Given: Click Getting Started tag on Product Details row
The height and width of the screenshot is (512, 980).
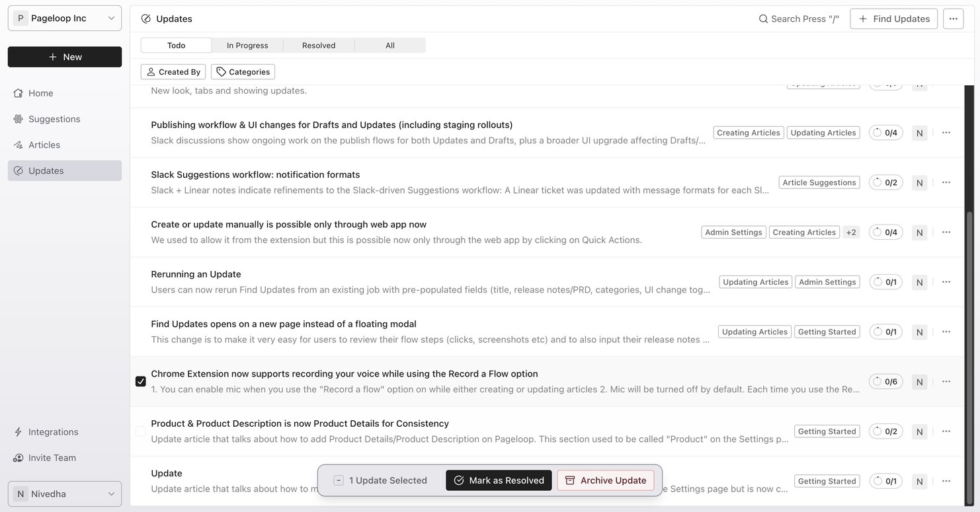Looking at the screenshot, I should (x=827, y=431).
